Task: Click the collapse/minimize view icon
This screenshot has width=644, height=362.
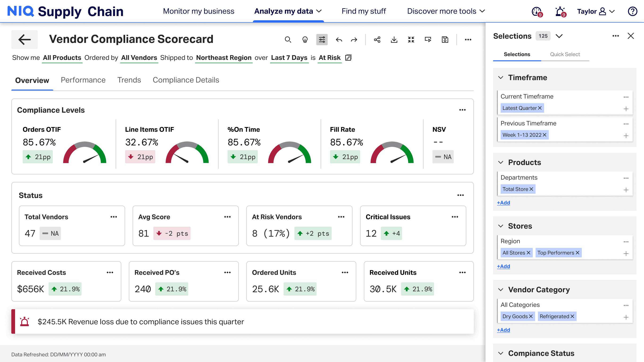Action: pos(411,40)
